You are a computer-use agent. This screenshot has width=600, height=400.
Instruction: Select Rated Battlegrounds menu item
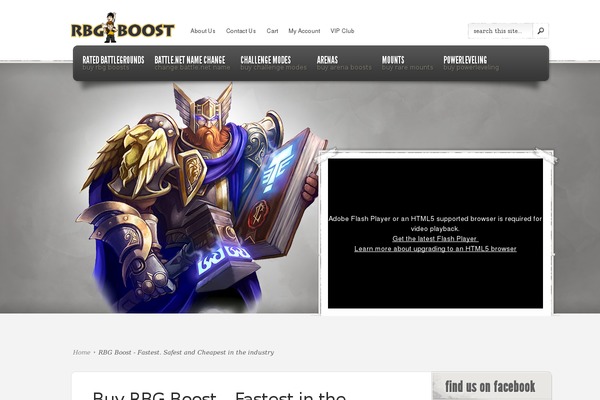(x=113, y=63)
